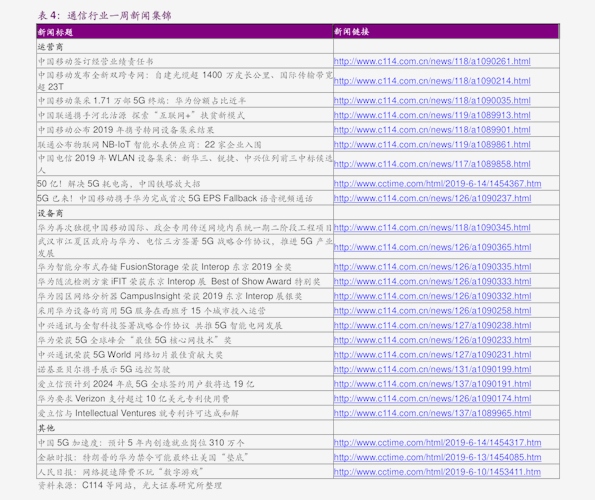Select title mentioning Intellectual Ventures

(138, 413)
